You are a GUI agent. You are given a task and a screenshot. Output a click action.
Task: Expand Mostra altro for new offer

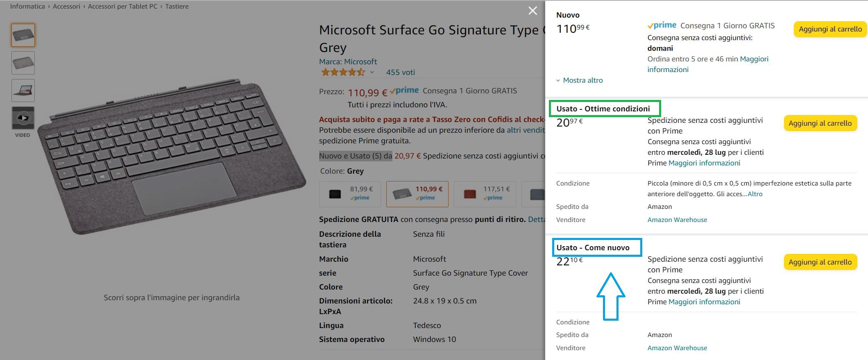579,80
